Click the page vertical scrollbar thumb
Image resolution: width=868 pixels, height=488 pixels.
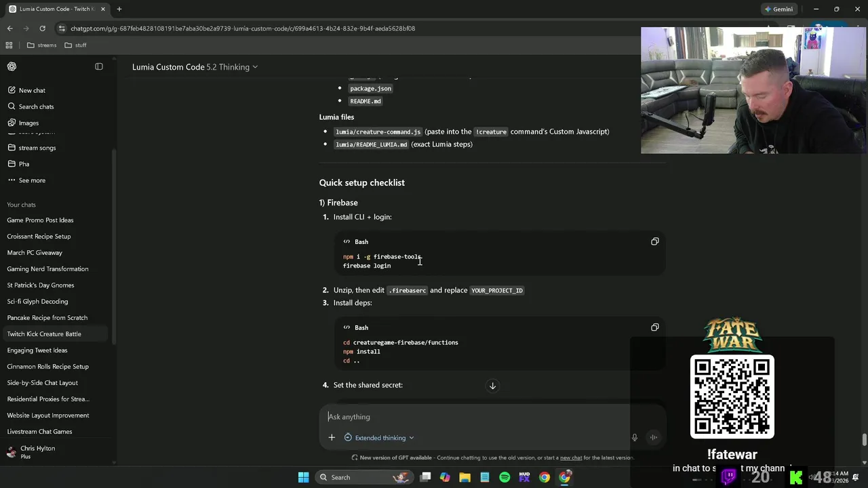pyautogui.click(x=864, y=440)
